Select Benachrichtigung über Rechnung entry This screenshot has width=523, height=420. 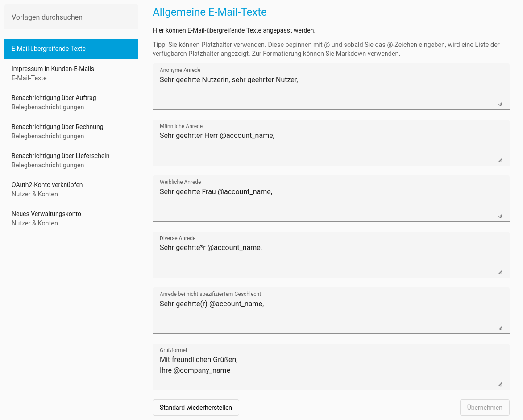click(71, 131)
